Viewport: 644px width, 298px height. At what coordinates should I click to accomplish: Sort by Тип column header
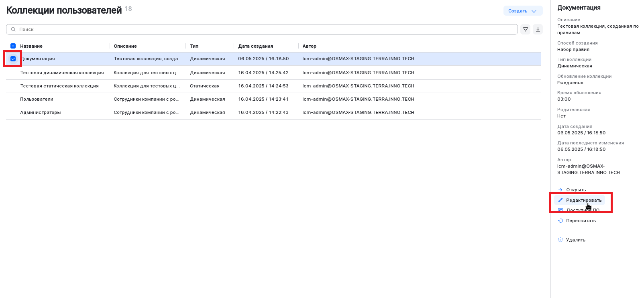point(194,46)
